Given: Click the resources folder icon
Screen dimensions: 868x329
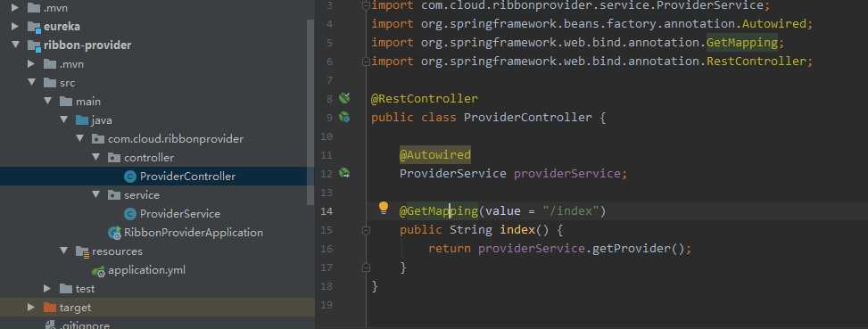Looking at the screenshot, I should pyautogui.click(x=82, y=251).
